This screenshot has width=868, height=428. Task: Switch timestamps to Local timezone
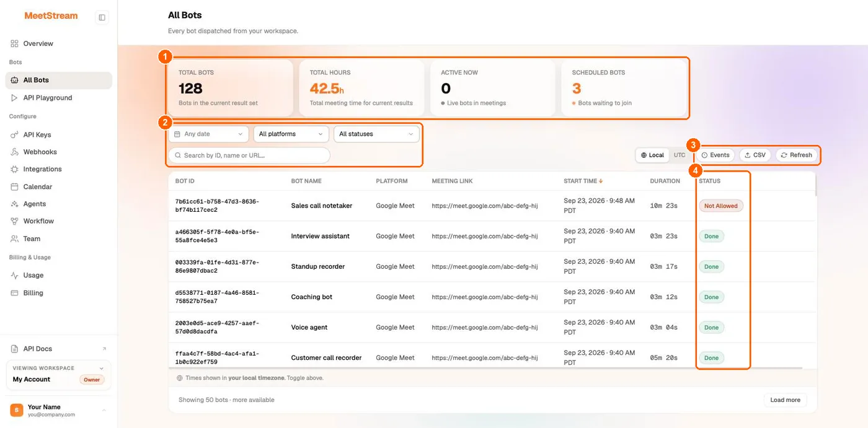tap(652, 155)
